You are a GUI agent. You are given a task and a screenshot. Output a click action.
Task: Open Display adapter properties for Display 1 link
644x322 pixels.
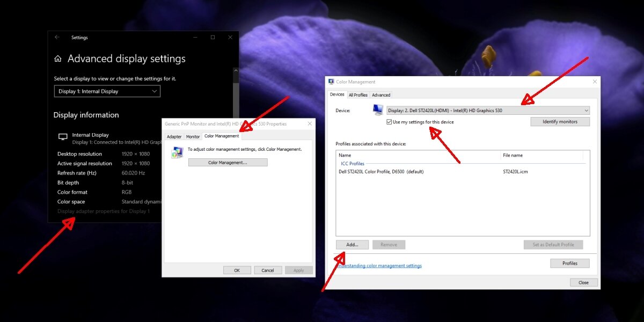(x=104, y=211)
